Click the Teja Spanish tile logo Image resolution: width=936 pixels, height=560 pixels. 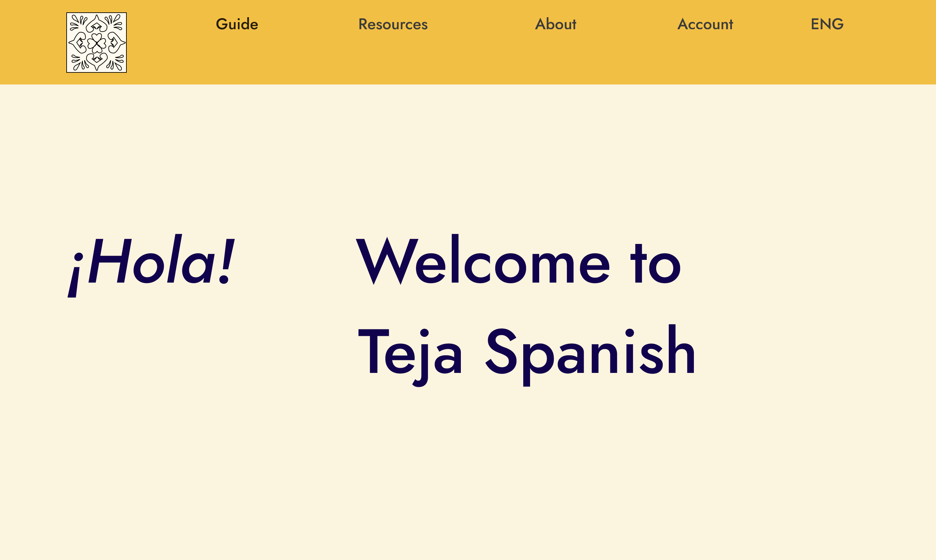pos(96,42)
